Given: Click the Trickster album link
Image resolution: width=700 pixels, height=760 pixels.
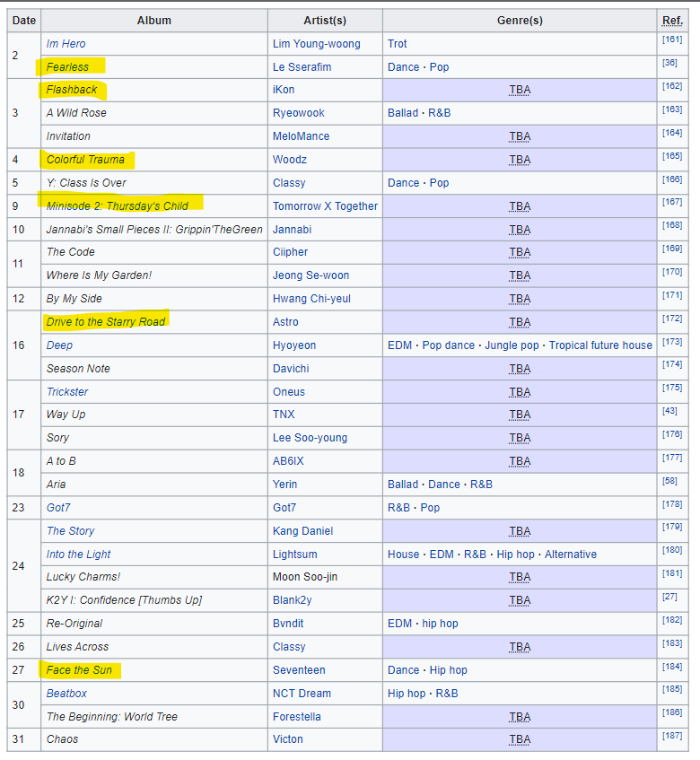Looking at the screenshot, I should click(67, 391).
